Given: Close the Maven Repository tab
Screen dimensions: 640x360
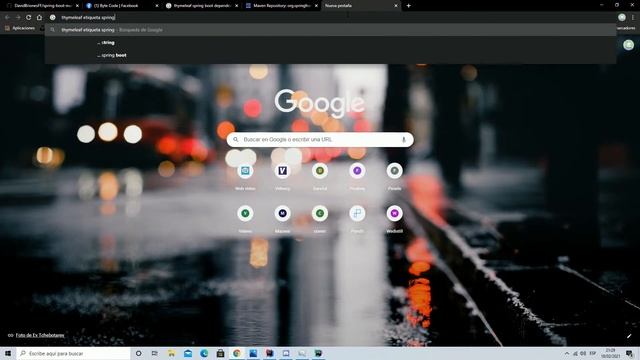Looking at the screenshot, I should (x=316, y=6).
